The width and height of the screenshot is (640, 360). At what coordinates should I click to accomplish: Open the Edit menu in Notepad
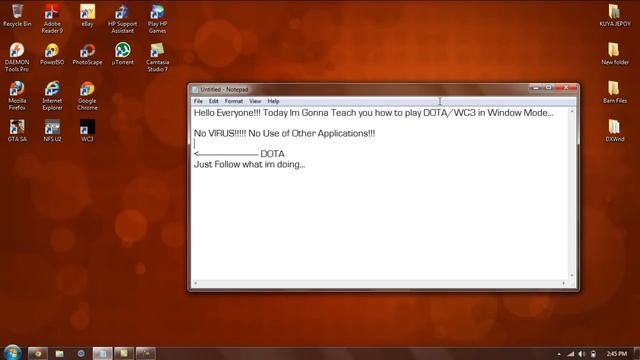coord(214,101)
